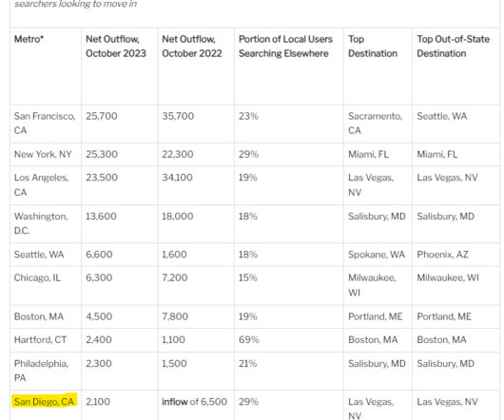Select the Net Outflow, October 2023 header
The width and height of the screenshot is (504, 420).
[116, 47]
